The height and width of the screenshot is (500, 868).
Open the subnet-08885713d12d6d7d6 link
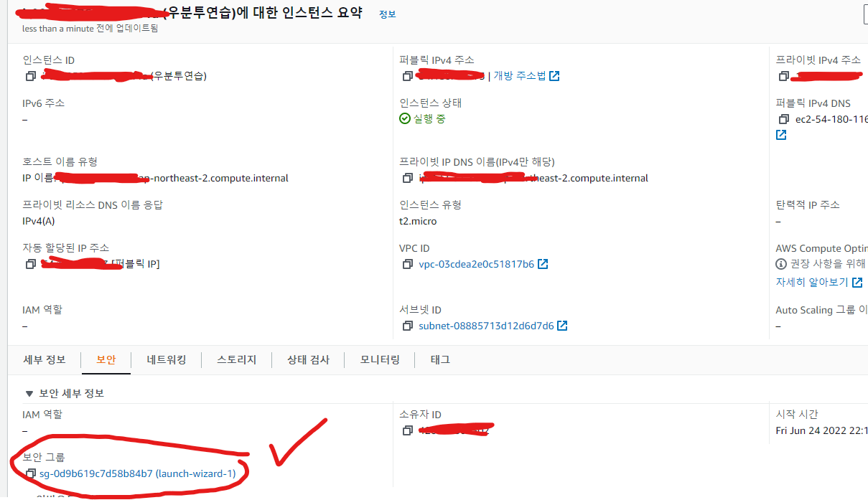[x=487, y=326]
